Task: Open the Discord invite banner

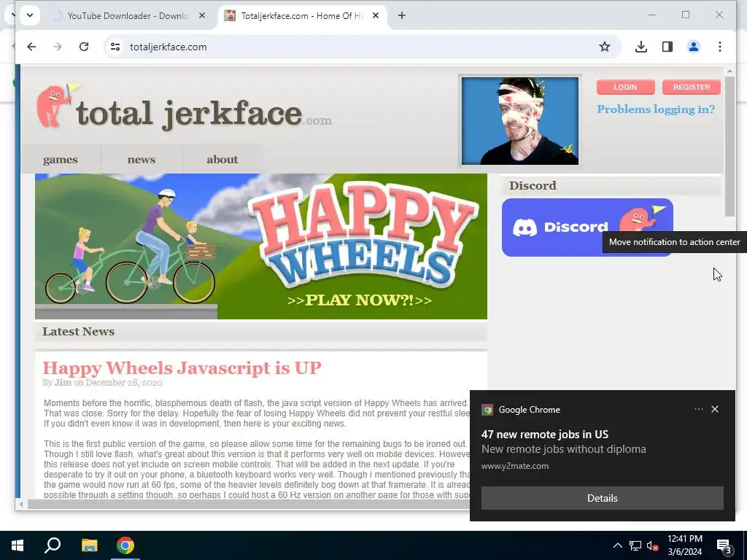Action: 587,227
